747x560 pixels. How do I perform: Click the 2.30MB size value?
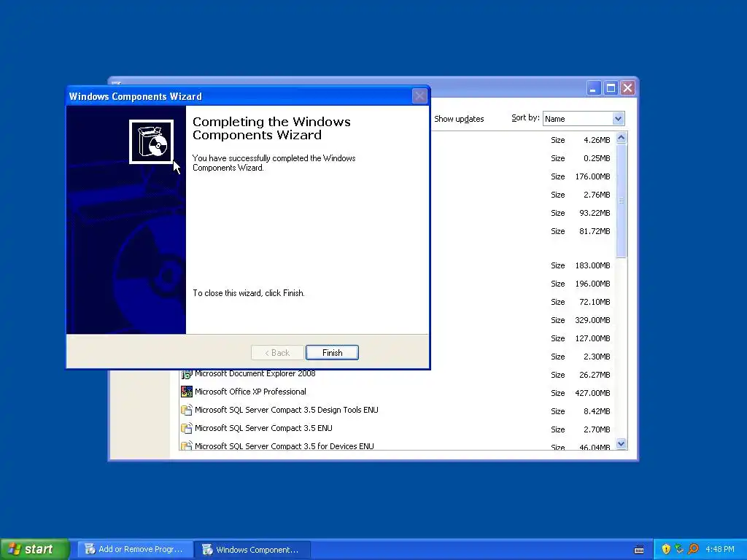click(597, 356)
